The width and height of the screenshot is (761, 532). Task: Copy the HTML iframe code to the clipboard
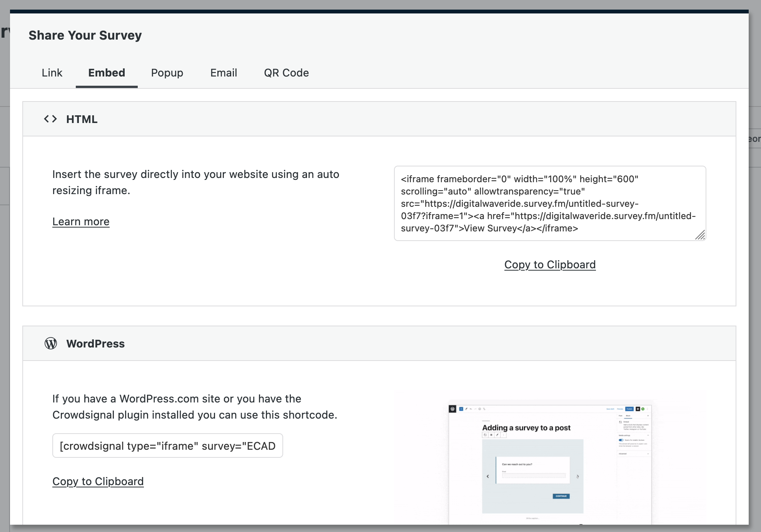click(x=550, y=264)
